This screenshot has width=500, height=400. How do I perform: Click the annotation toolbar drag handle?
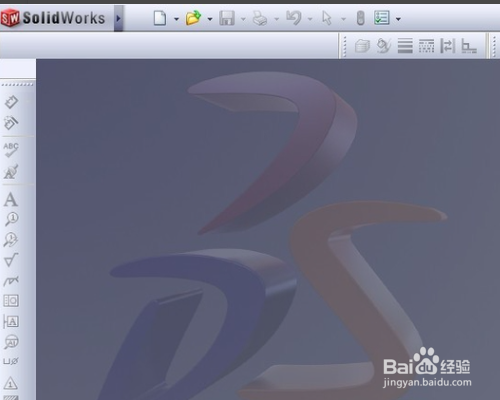(17, 85)
